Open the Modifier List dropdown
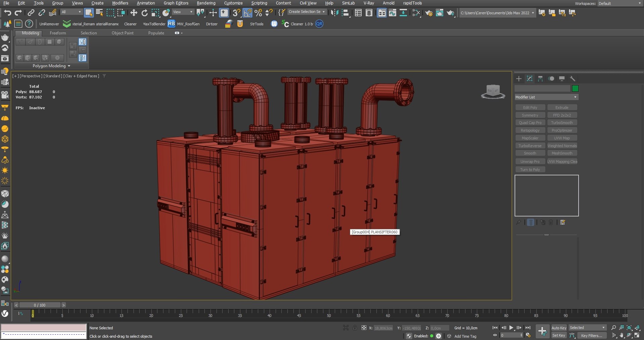The image size is (644, 340). 546,97
